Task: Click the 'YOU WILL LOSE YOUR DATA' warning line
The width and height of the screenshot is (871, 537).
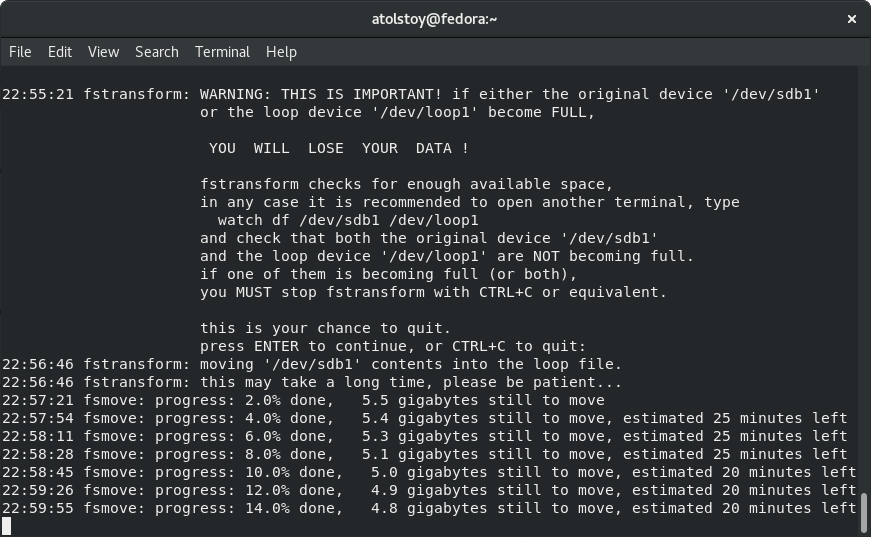Action: point(338,148)
